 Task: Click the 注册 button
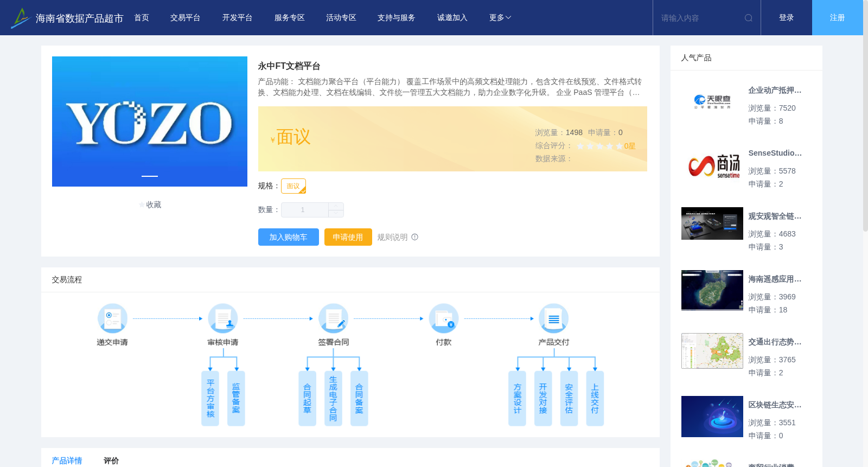click(838, 18)
